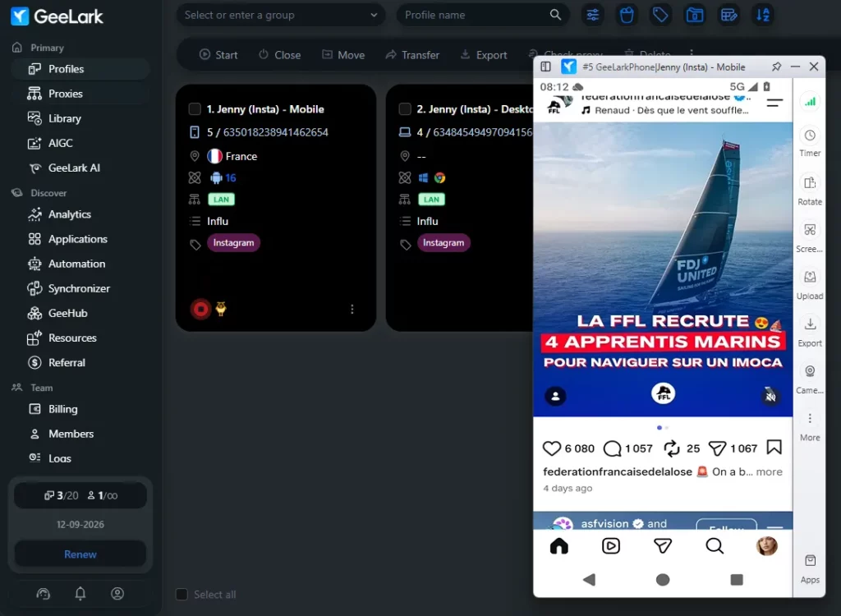
Task: Open Apps in phone side panel
Action: [x=810, y=569]
